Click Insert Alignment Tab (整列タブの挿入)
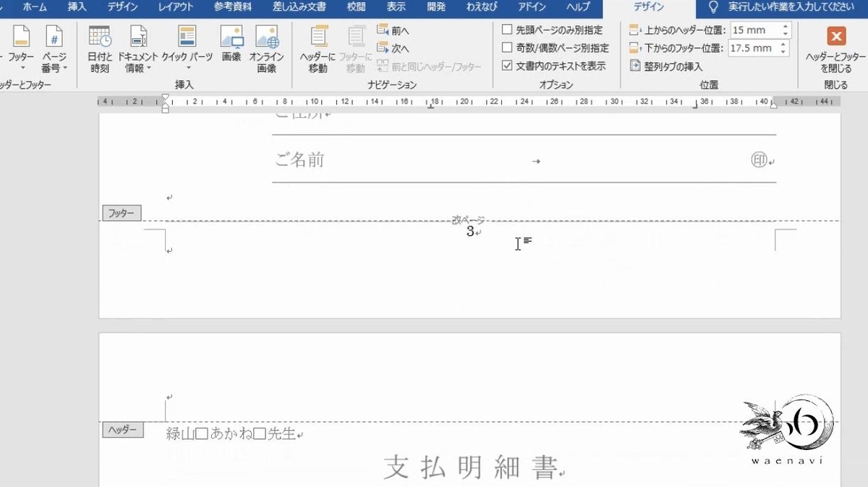The height and width of the screenshot is (487, 868). click(673, 65)
